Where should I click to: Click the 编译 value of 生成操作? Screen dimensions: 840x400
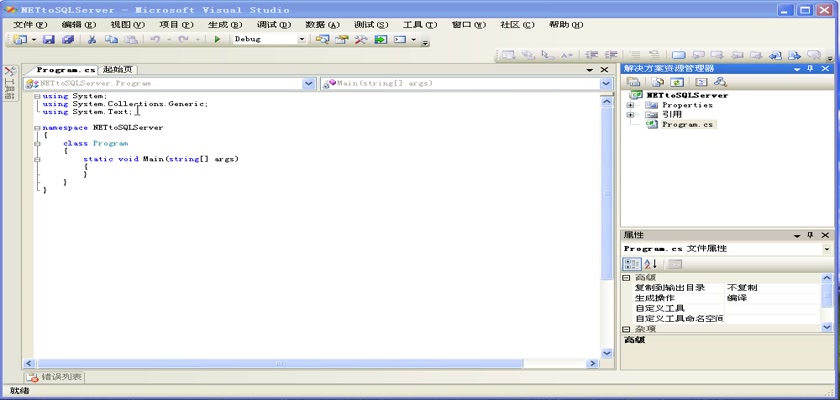[x=737, y=298]
